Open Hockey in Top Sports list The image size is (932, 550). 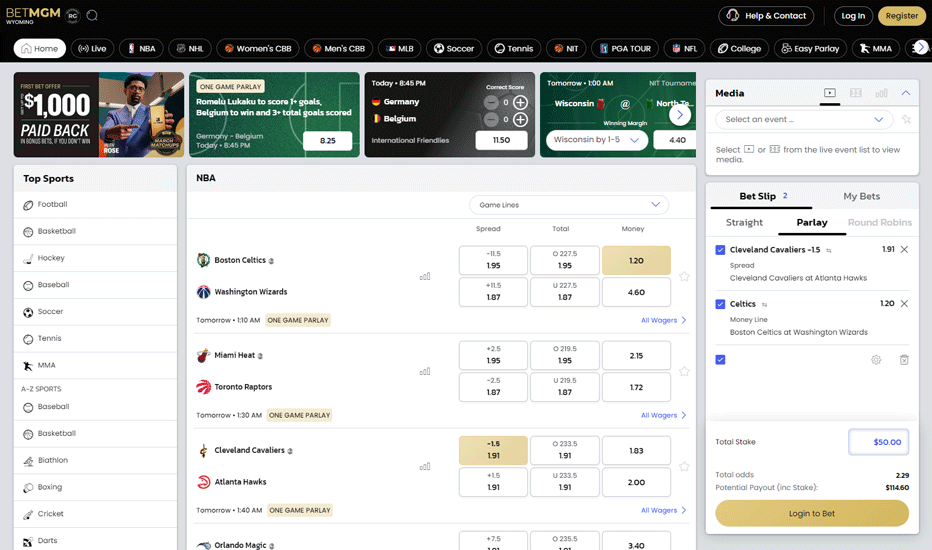[x=95, y=258]
